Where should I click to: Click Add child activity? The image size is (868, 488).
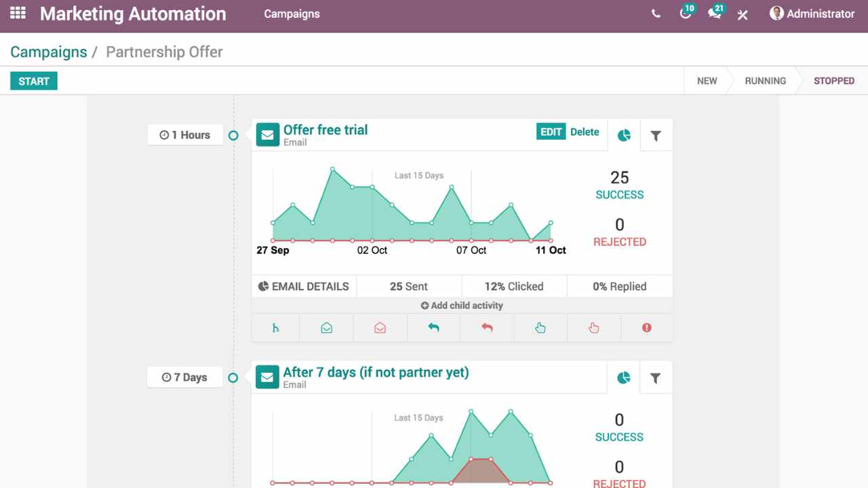click(462, 306)
